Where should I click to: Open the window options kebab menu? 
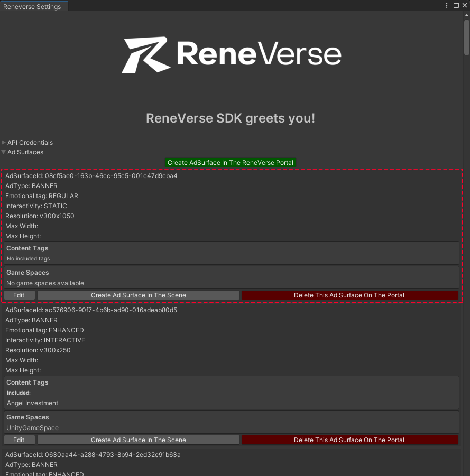coord(447,5)
